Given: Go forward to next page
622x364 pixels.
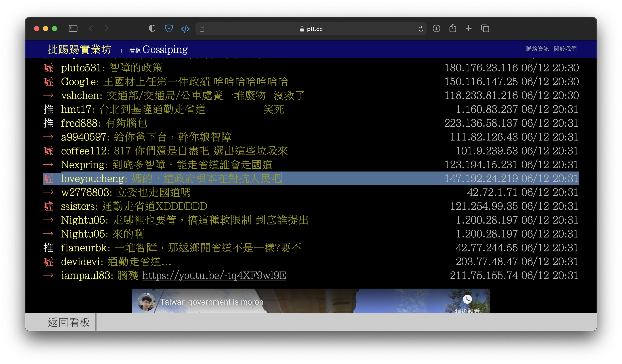Looking at the screenshot, I should pyautogui.click(x=106, y=29).
